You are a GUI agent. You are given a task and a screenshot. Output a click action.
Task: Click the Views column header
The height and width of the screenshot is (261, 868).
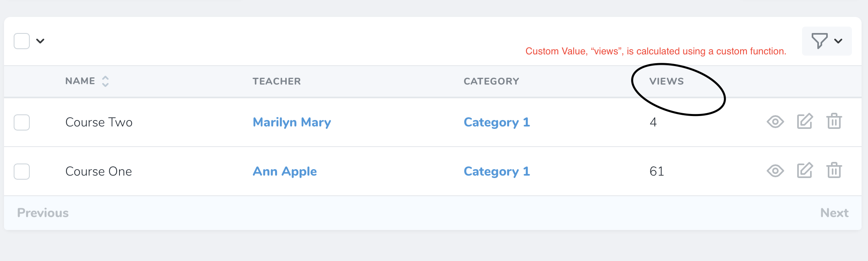coord(667,81)
